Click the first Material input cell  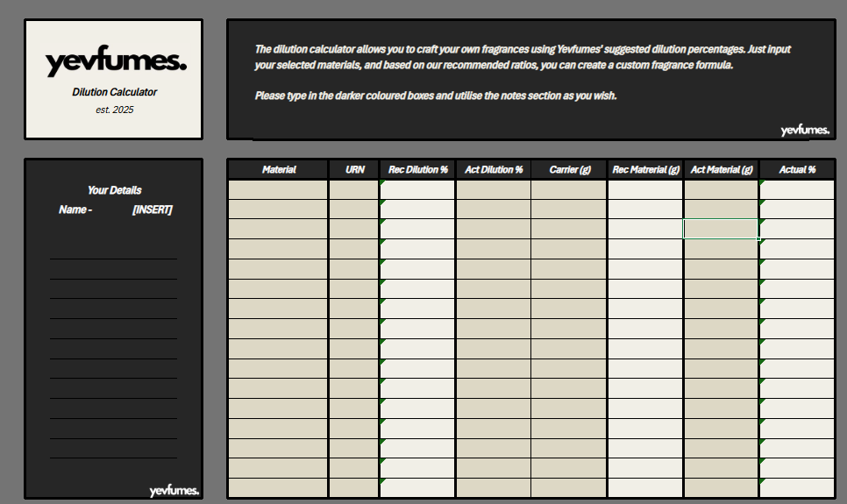tap(279, 189)
